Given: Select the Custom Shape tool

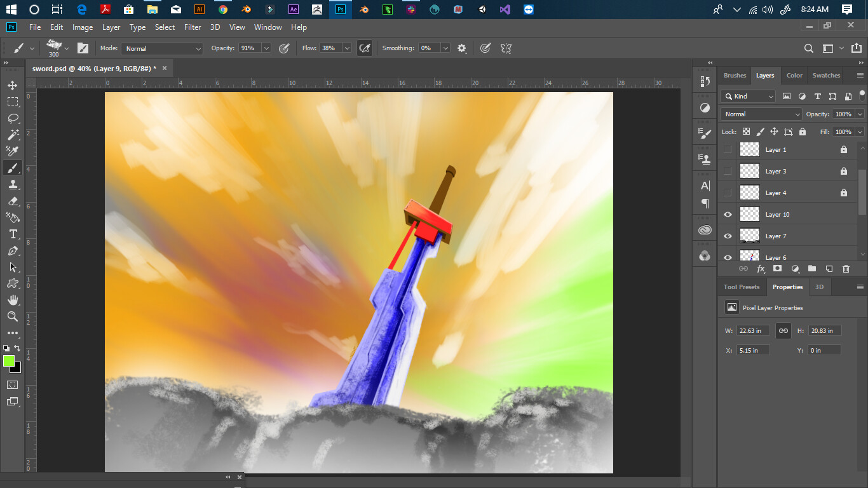Looking at the screenshot, I should pos(13,283).
